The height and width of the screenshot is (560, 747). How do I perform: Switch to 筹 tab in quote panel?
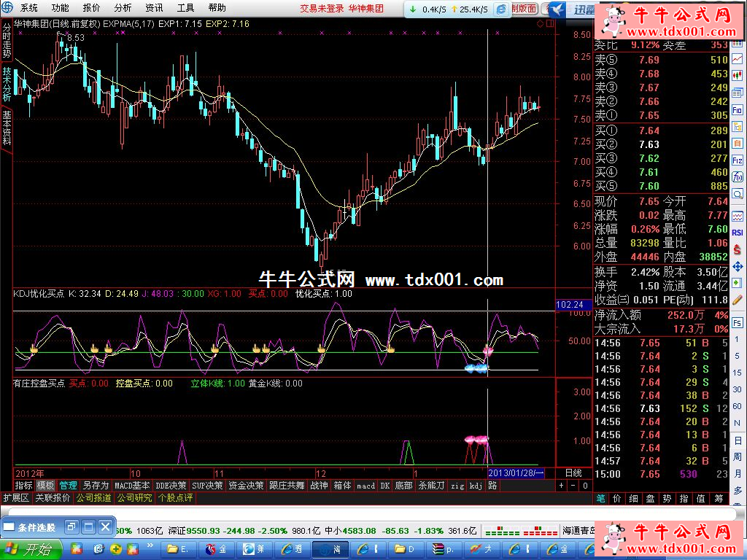(718, 498)
